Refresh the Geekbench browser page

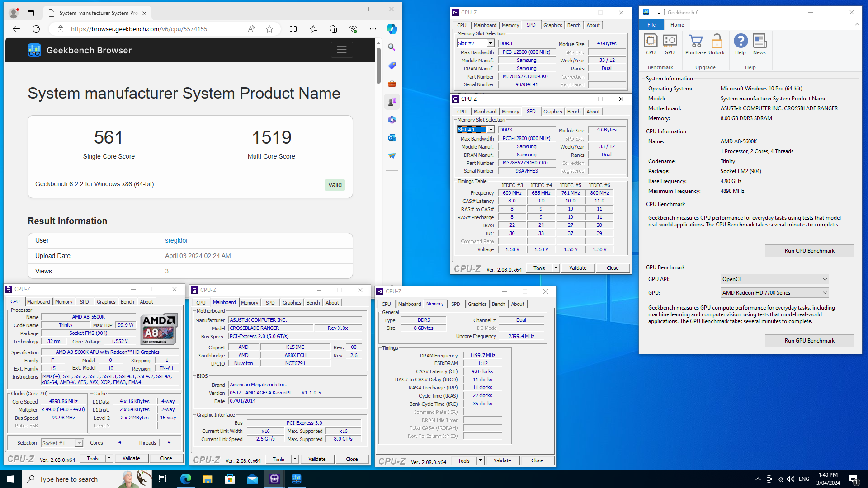coord(36,29)
